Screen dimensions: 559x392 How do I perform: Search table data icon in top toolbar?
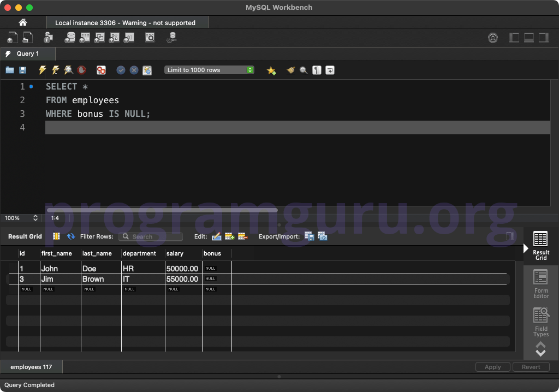pos(150,38)
